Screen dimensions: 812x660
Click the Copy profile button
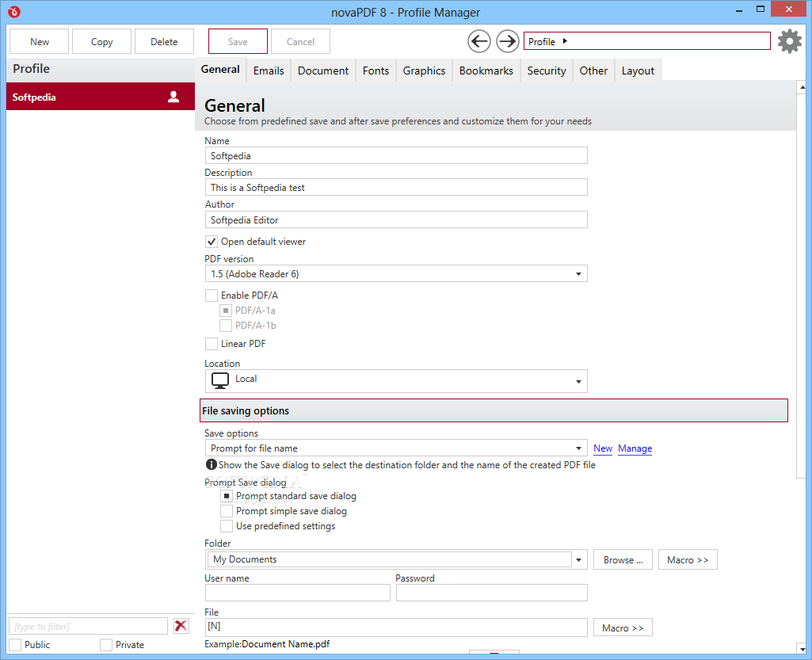(x=101, y=41)
